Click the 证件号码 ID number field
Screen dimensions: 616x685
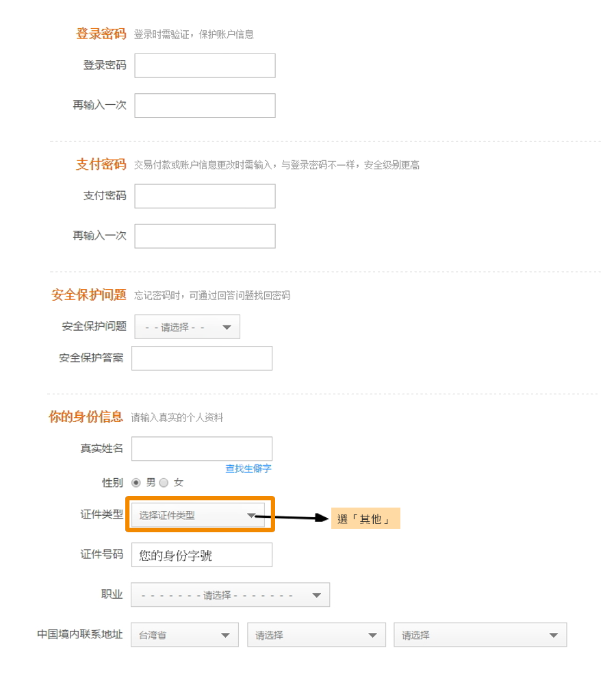[x=202, y=555]
